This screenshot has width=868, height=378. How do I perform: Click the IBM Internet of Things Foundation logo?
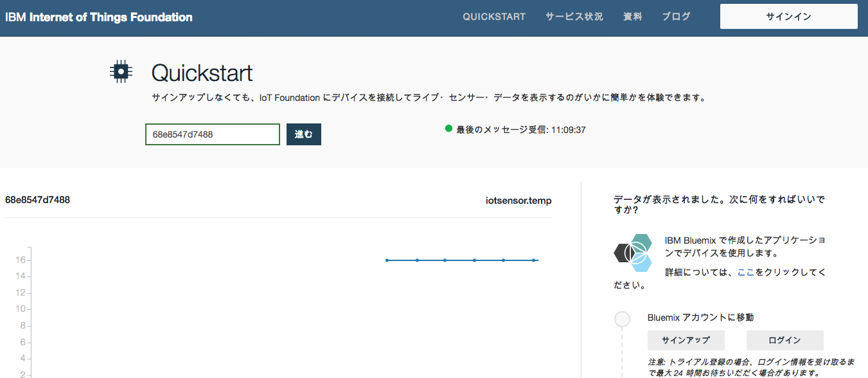pyautogui.click(x=98, y=17)
